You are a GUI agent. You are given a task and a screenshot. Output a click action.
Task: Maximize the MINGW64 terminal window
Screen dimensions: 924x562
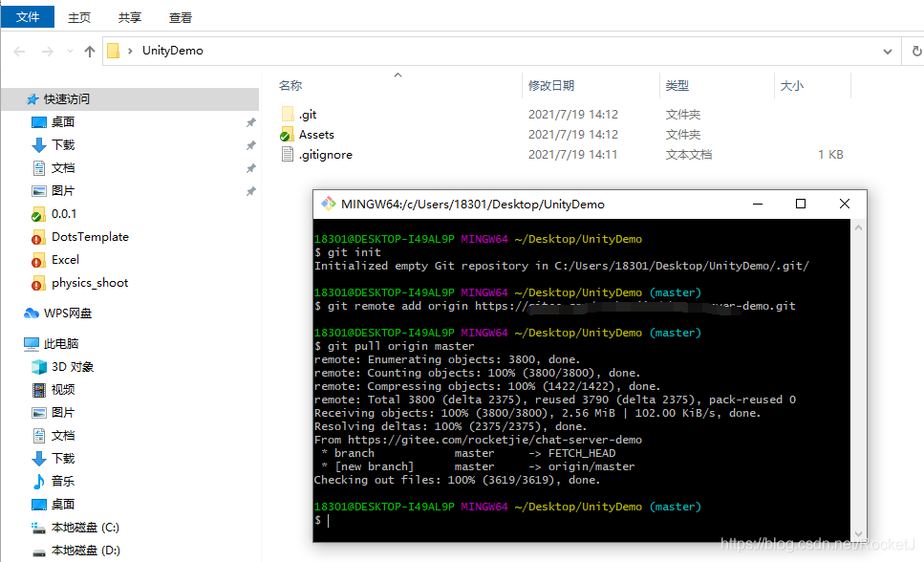click(x=800, y=204)
